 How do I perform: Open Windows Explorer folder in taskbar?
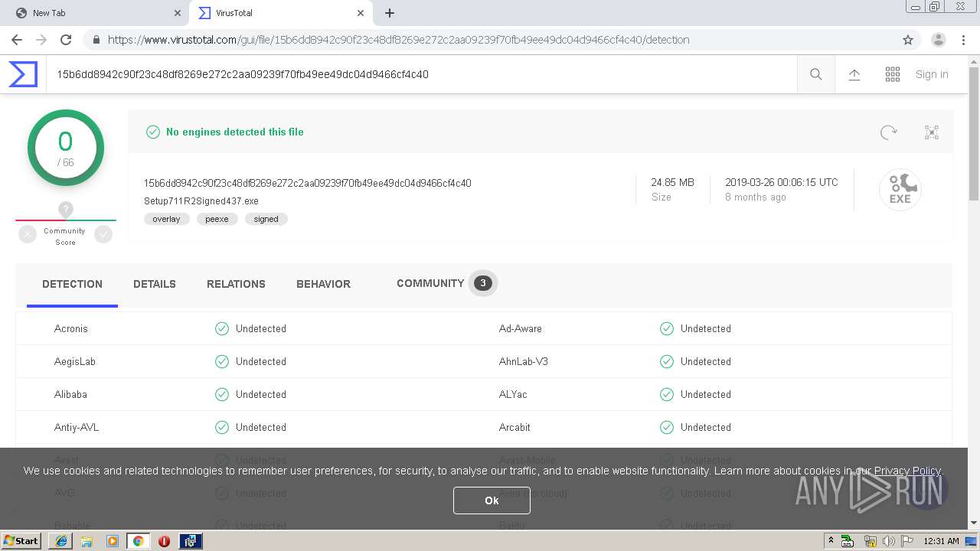point(87,541)
